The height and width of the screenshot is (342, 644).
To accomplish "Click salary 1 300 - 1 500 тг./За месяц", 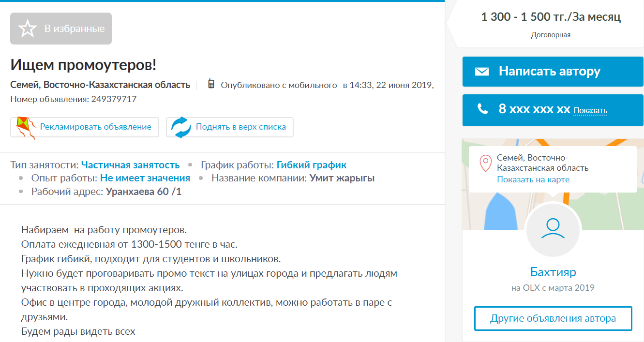I will click(x=551, y=17).
